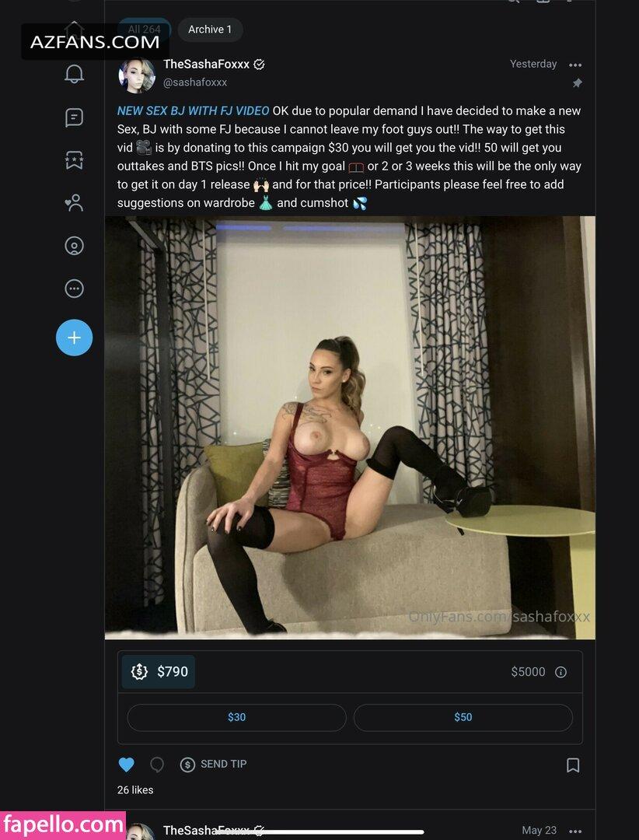Click the blue plus new post button
The width and height of the screenshot is (639, 840).
point(74,338)
